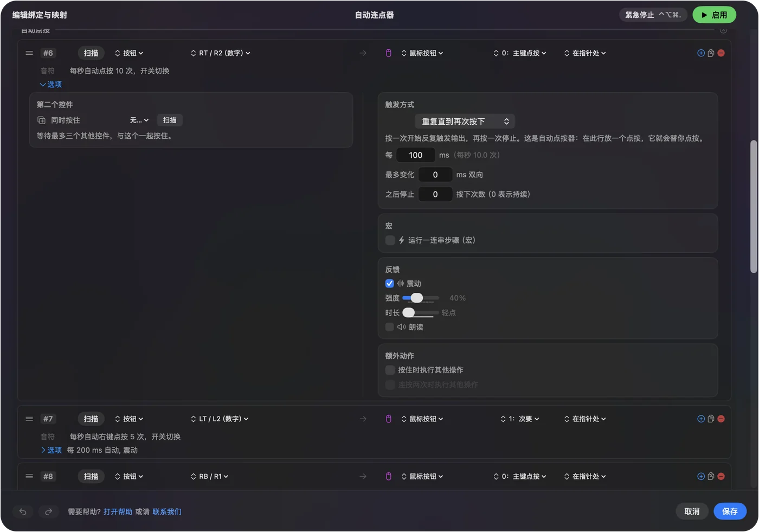
Task: Click the interval field showing 100 ms
Action: [416, 155]
